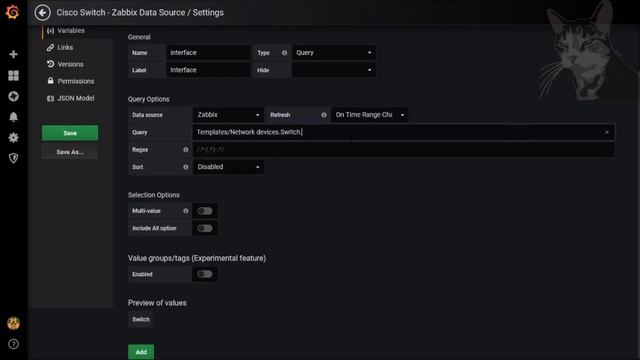The height and width of the screenshot is (360, 640).
Task: Open the Help question mark icon
Action: pos(13,344)
